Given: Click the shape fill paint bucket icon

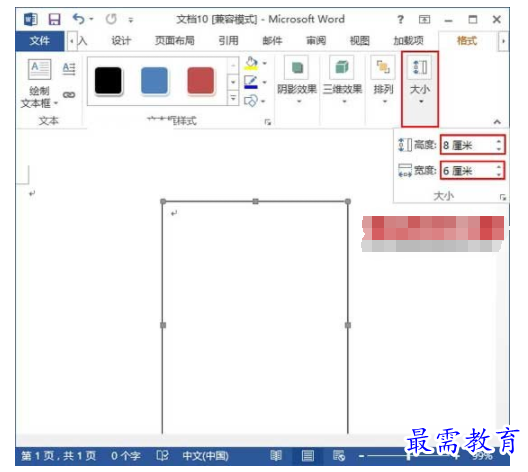Looking at the screenshot, I should pos(251,63).
